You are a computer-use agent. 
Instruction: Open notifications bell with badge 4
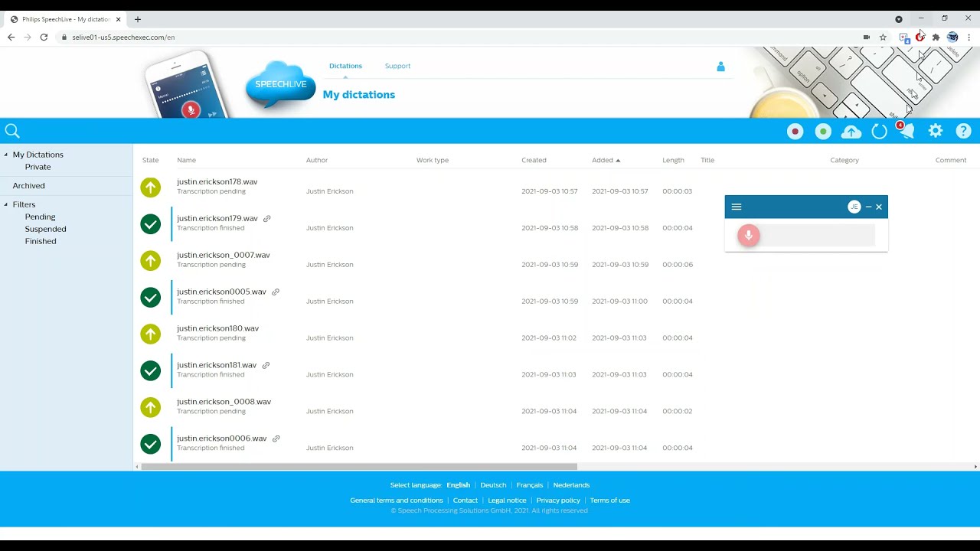pyautogui.click(x=906, y=131)
